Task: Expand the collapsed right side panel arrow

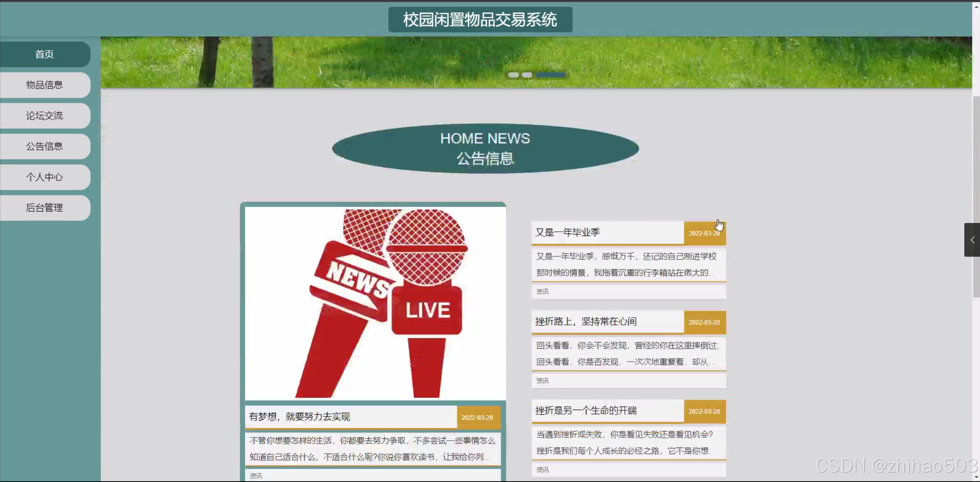Action: 972,240
